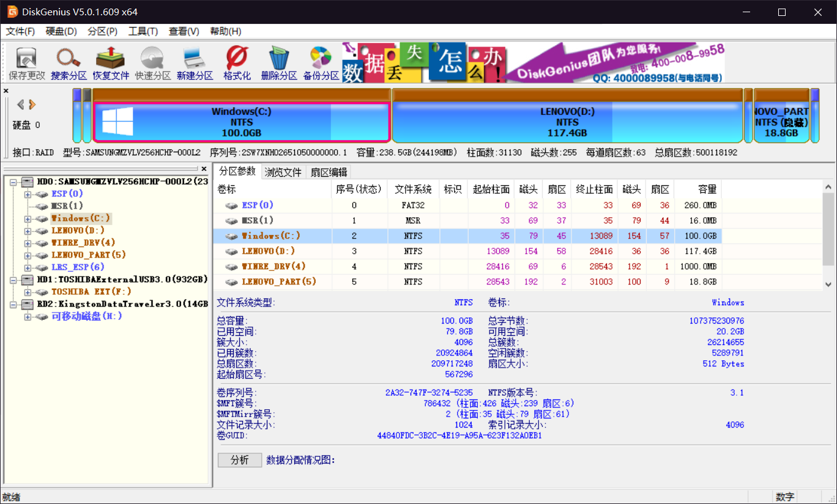Click the DiskGenius app icon in title bar
Image resolution: width=837 pixels, height=504 pixels.
tap(12, 12)
